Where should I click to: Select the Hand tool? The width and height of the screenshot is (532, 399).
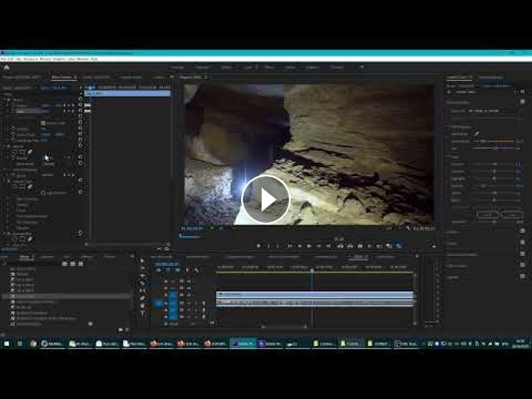[142, 306]
